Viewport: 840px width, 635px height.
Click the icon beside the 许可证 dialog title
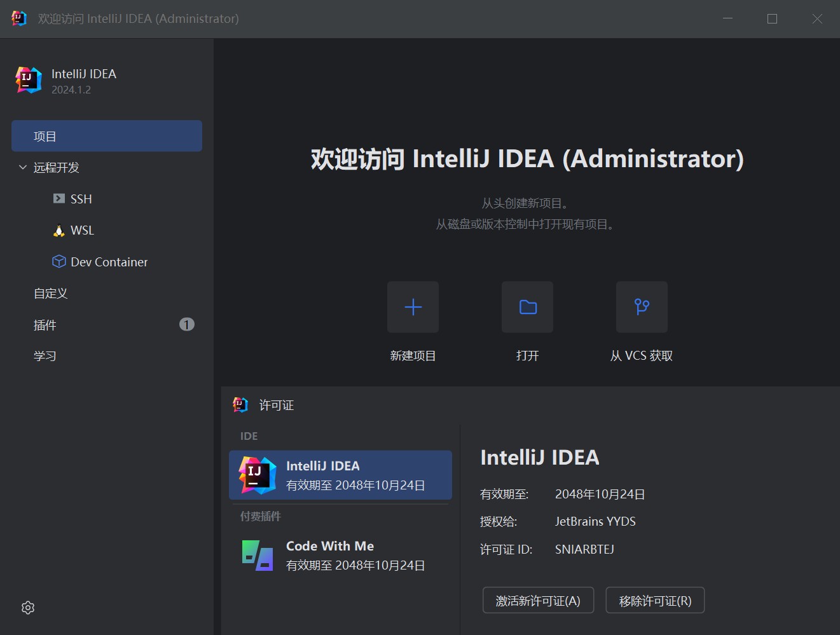pyautogui.click(x=240, y=404)
